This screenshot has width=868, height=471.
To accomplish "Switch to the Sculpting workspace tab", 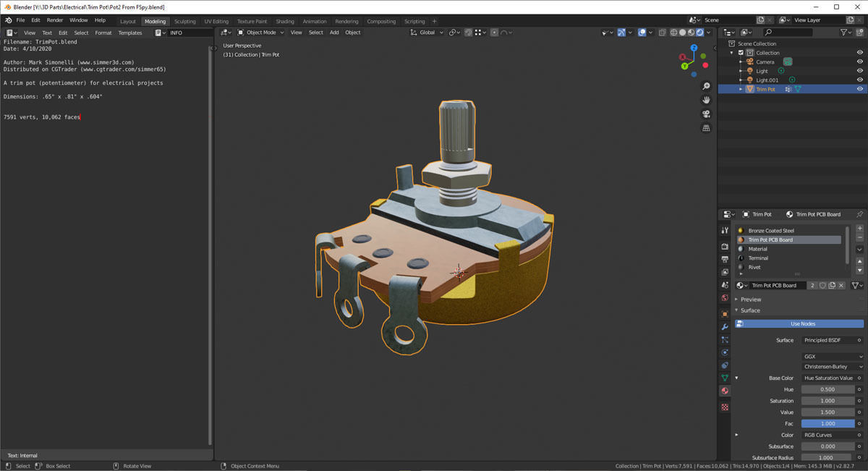I will click(184, 22).
